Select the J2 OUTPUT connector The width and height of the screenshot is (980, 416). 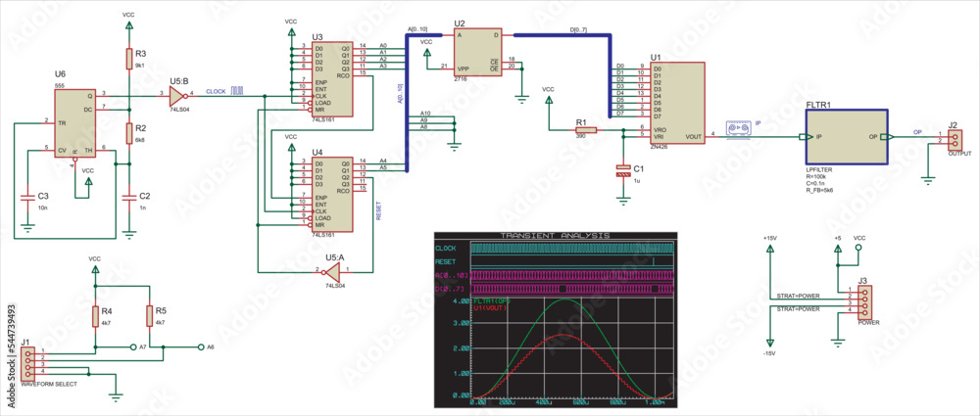point(953,139)
